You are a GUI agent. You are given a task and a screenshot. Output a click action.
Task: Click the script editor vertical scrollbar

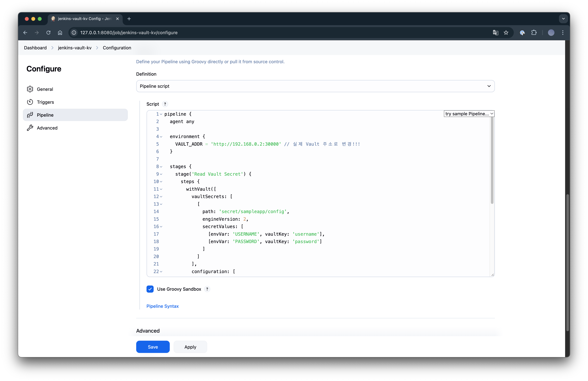coord(492,160)
